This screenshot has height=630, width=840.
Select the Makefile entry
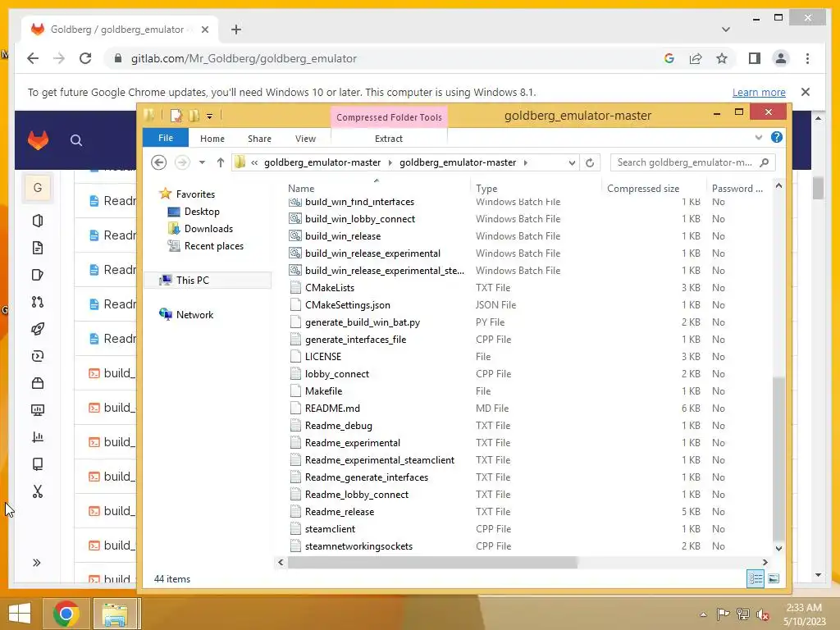[x=323, y=391]
